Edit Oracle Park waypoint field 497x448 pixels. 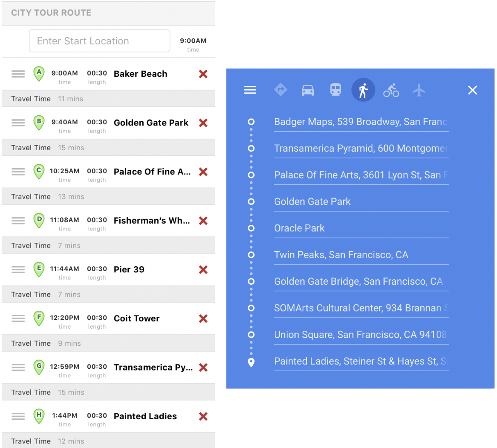361,229
